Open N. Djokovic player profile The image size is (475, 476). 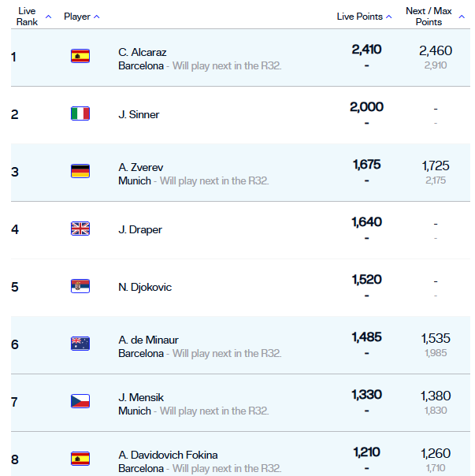coord(145,287)
